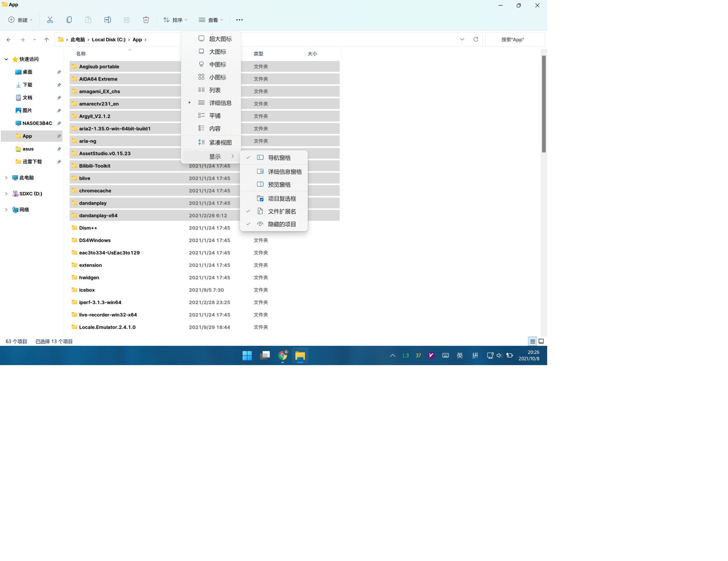Collapse the Quick access (快速访问) tree
Image resolution: width=728 pixels, height=561 pixels.
click(6, 59)
